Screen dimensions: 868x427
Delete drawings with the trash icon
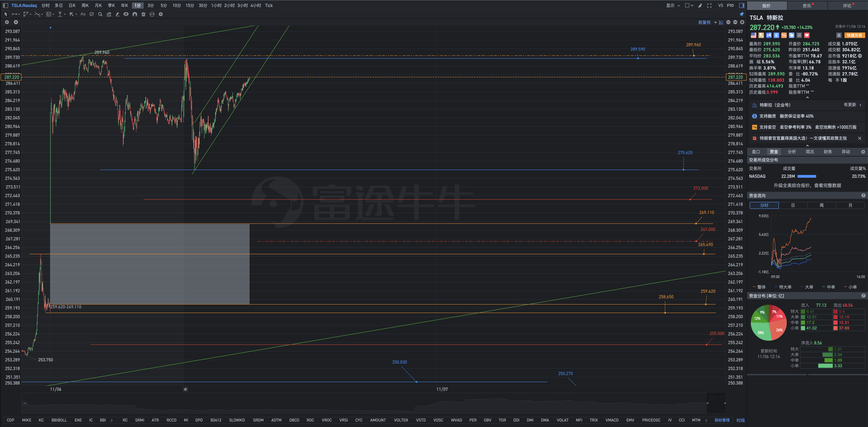pyautogui.click(x=143, y=14)
